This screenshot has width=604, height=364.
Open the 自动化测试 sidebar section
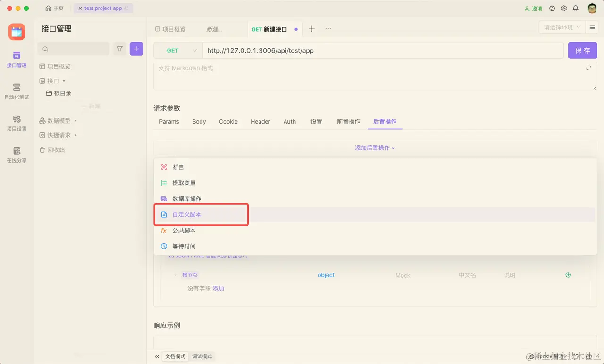(x=17, y=91)
